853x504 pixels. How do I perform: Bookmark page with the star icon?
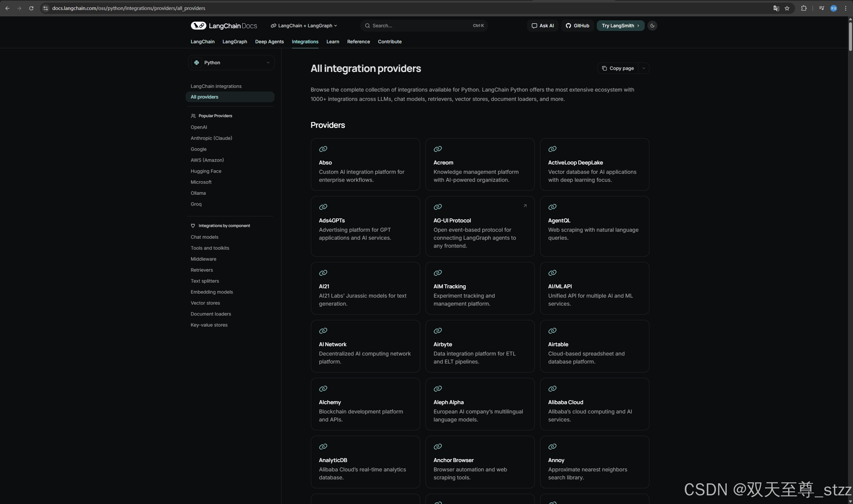(787, 8)
